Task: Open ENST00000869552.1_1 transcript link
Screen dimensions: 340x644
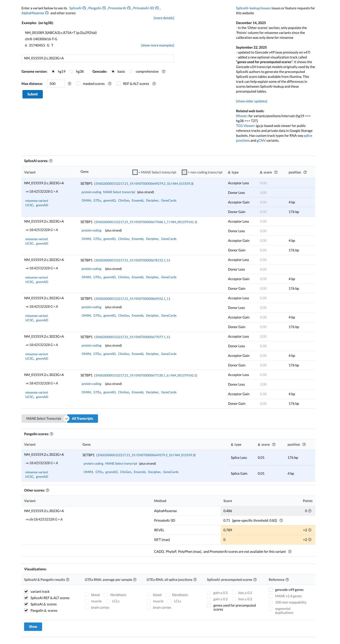Action: pyautogui.click(x=152, y=299)
